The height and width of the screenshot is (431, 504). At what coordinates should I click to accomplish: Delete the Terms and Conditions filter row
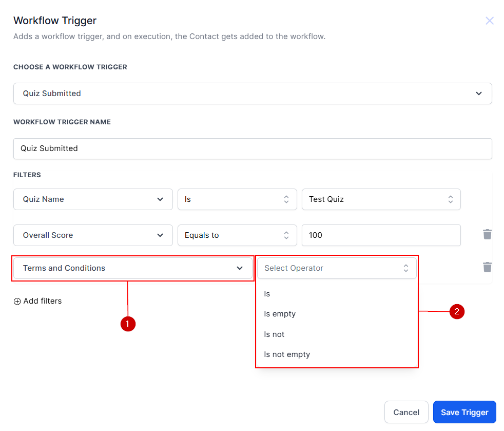pos(487,267)
